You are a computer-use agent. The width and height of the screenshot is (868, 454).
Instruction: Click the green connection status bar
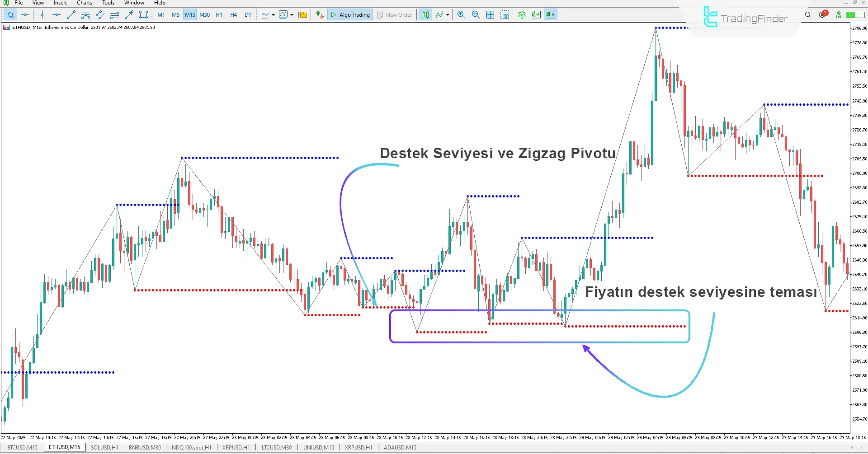click(854, 14)
